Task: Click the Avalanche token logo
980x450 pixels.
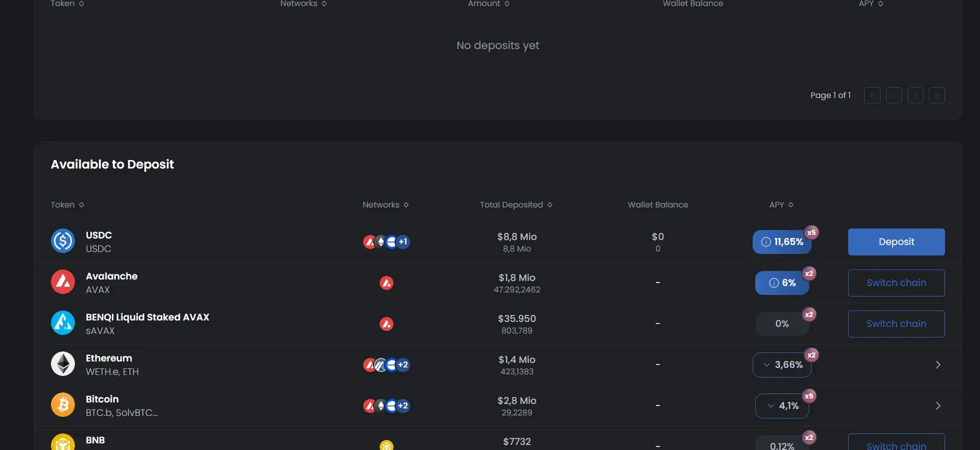Action: pos(63,282)
